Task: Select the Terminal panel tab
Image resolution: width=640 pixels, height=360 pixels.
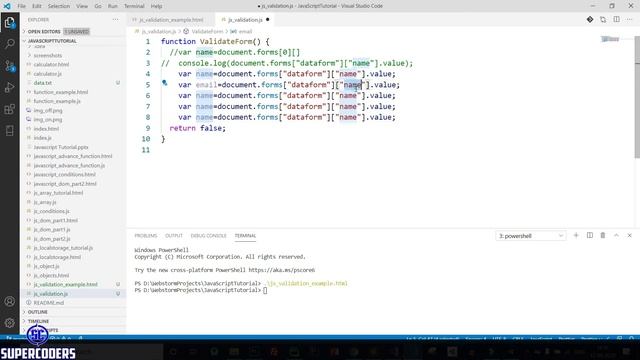Action: click(245, 236)
